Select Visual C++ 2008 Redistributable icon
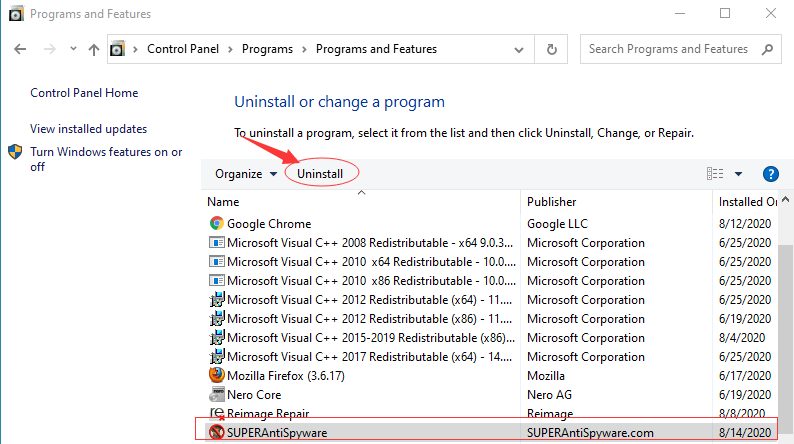Screen dimensions: 794x444 (x=217, y=243)
